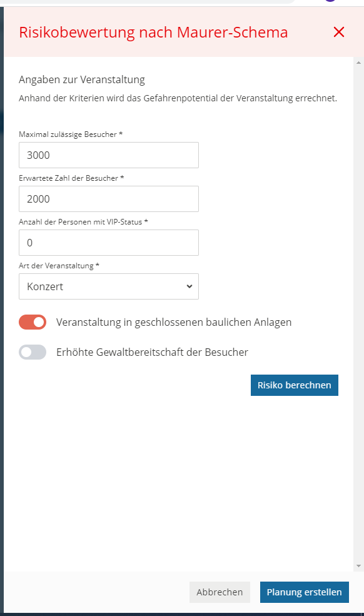Disable the geschlossenen baulichen Anlagen switch
Viewport: 364px width, 616px height.
pyautogui.click(x=33, y=322)
